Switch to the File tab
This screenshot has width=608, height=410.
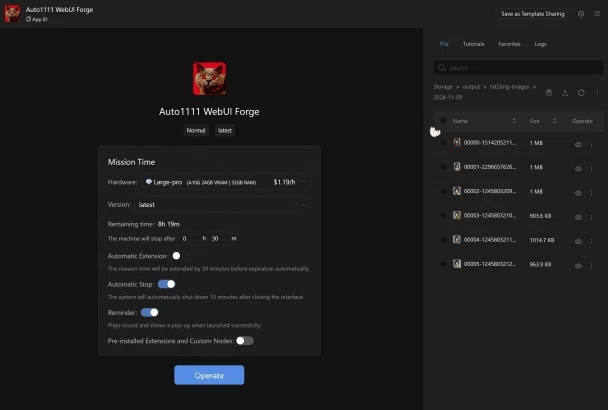[444, 44]
